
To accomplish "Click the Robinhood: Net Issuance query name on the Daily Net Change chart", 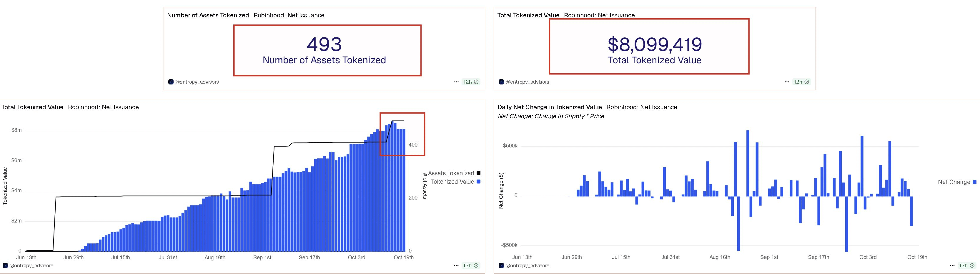I will click(x=641, y=107).
